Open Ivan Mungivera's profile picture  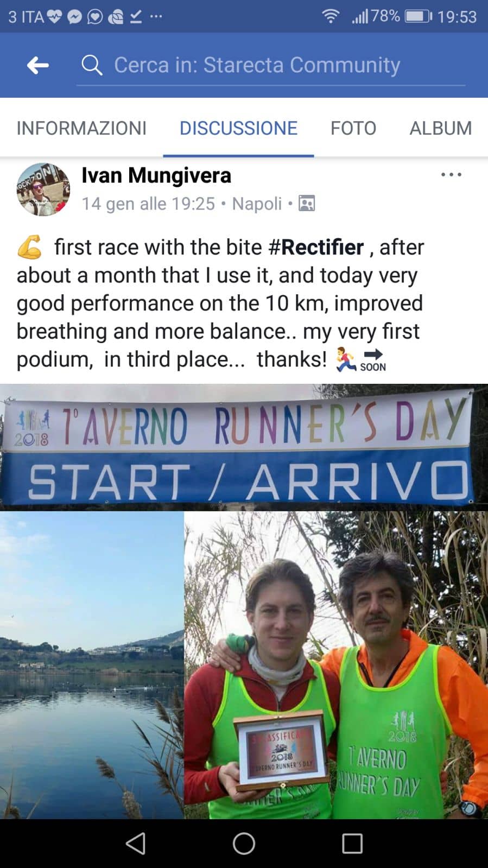[x=43, y=189]
